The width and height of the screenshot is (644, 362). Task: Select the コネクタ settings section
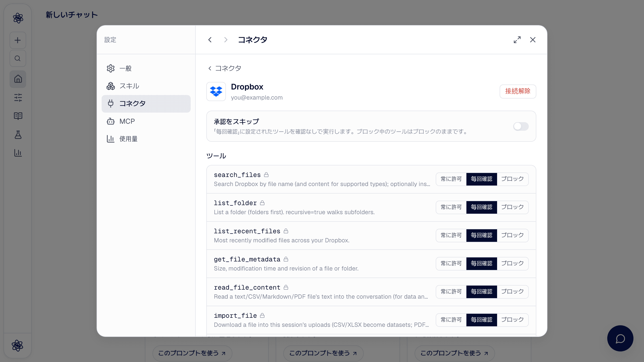click(x=146, y=104)
